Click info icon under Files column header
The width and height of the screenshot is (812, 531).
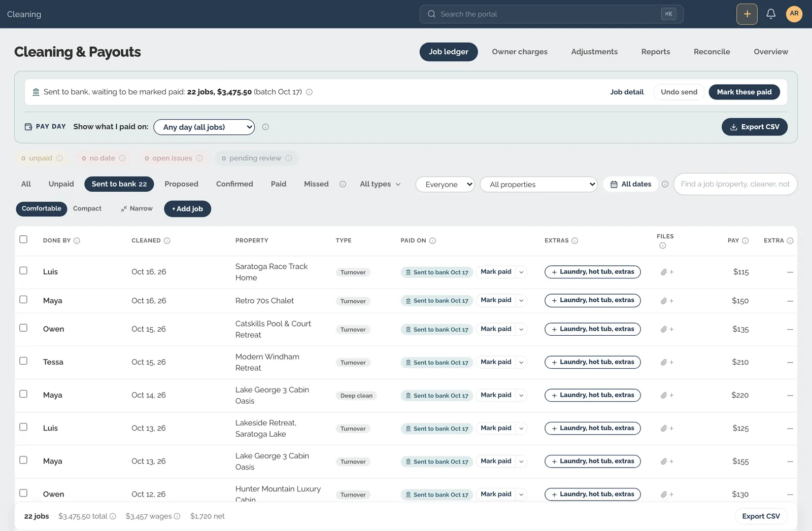pos(662,246)
